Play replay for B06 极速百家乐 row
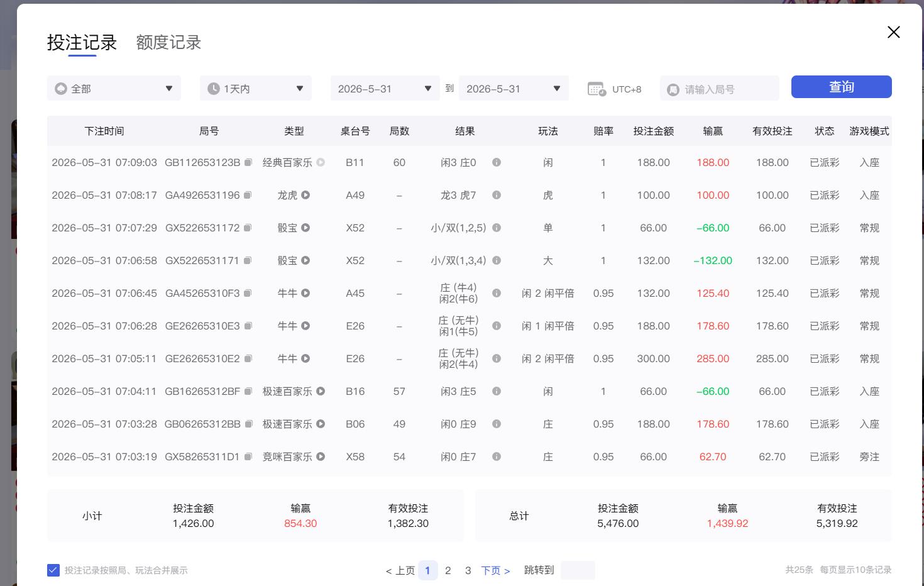 321,424
